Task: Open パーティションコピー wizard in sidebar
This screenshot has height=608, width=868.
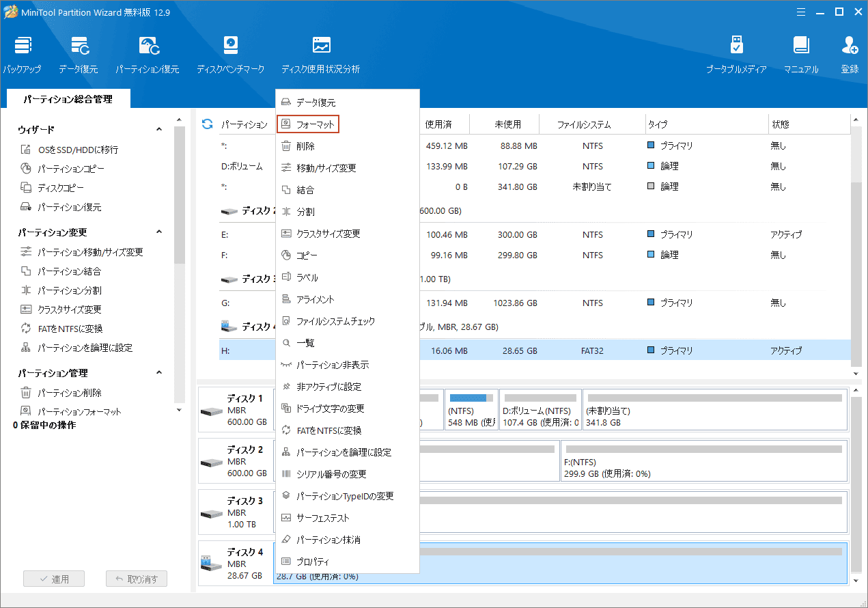Action: (x=62, y=169)
